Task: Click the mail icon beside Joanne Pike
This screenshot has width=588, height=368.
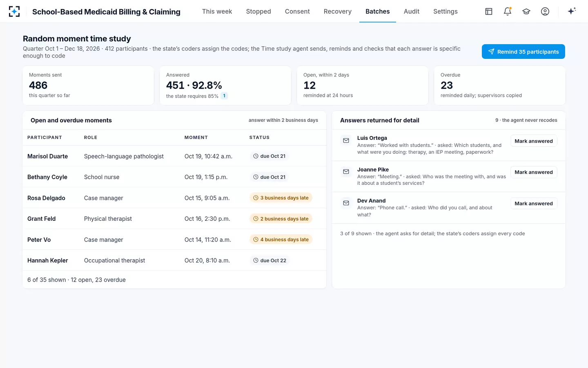Action: (346, 172)
